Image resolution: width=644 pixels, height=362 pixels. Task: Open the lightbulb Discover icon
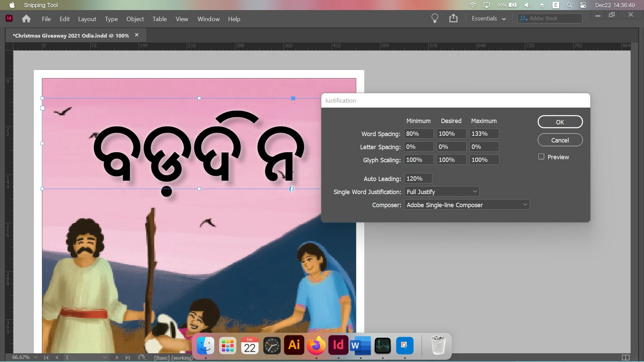pos(435,18)
